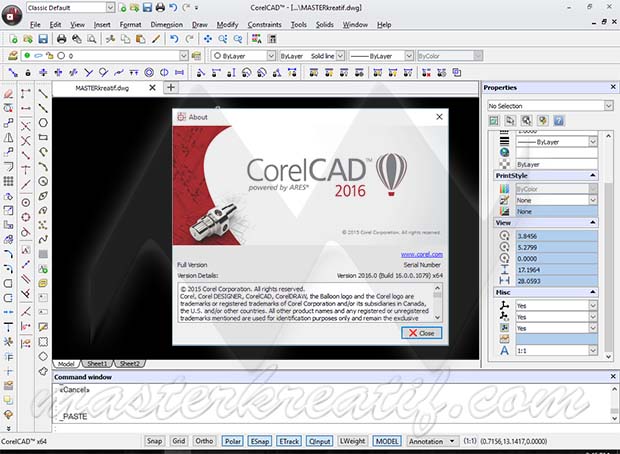The image size is (620, 454).
Task: Click the Undo arrow in the standard toolbar
Action: (x=174, y=39)
